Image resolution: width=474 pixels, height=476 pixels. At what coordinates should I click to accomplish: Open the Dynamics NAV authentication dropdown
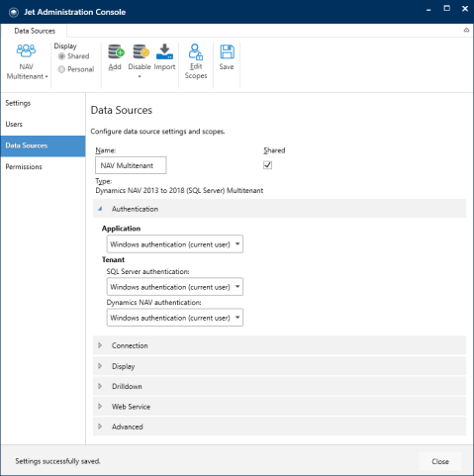pos(175,318)
